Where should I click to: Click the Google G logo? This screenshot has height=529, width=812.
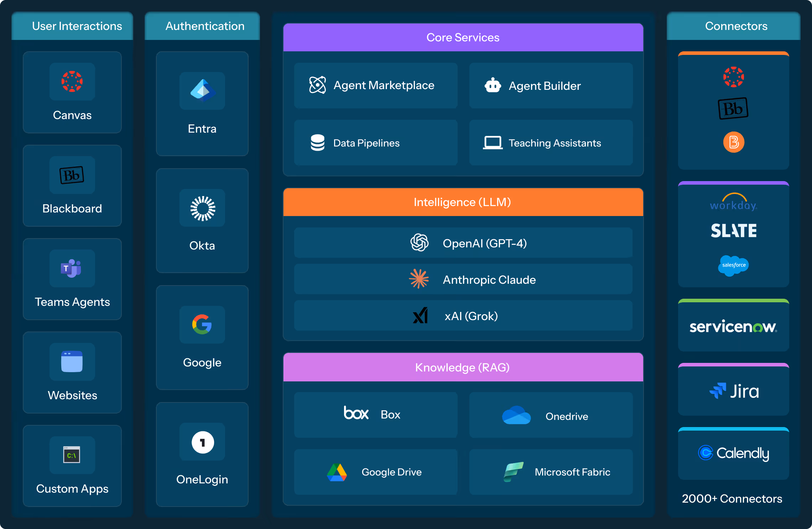point(202,324)
